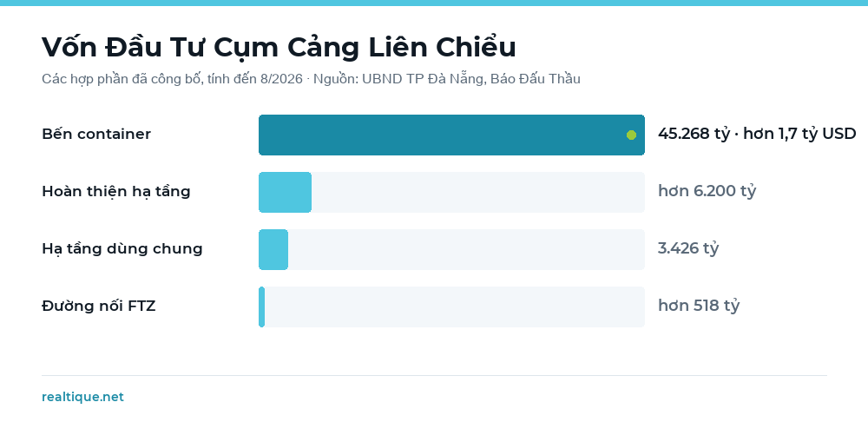Screen dimensions: 868x422
Task: Click the Đường nối FTZ label
Action: tap(99, 306)
